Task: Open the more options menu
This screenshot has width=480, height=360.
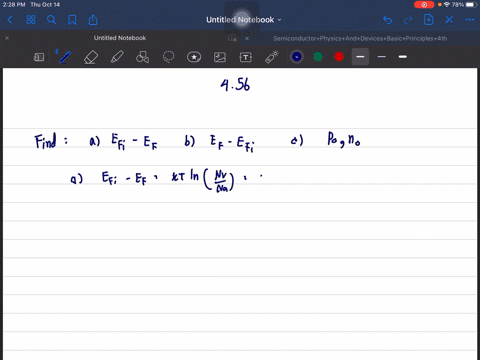Action: 470,20
